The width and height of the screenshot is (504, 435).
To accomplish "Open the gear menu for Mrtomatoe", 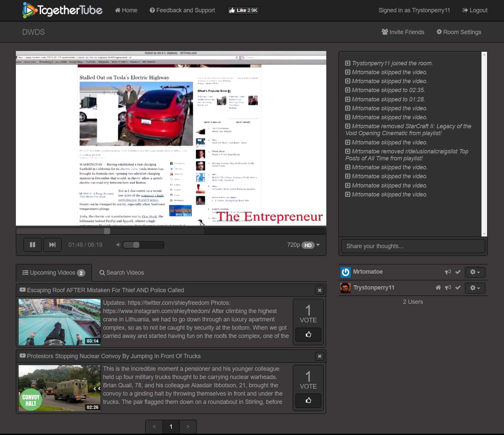I will 475,272.
